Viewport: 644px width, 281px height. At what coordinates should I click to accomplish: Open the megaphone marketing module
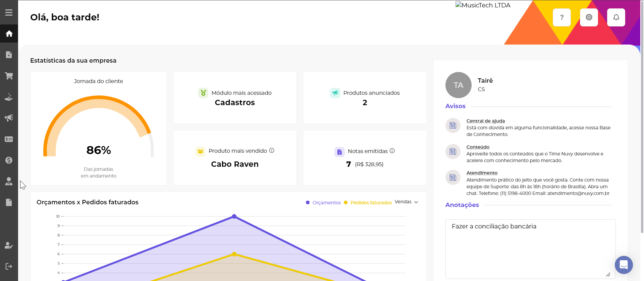(9, 118)
